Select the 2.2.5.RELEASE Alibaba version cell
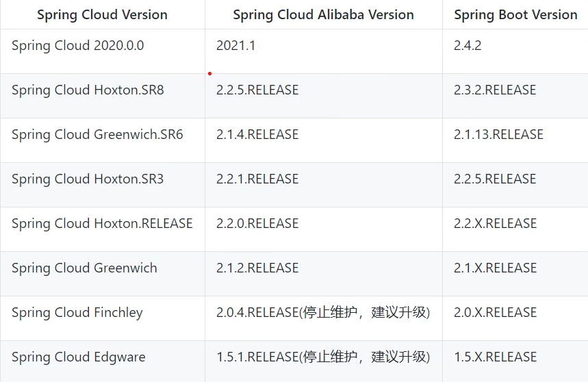The width and height of the screenshot is (588, 382). point(324,96)
